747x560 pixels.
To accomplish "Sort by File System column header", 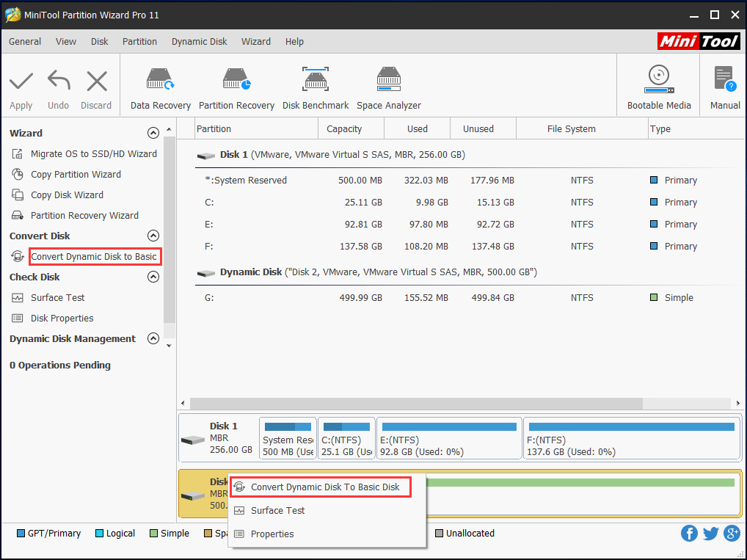I will pos(582,128).
